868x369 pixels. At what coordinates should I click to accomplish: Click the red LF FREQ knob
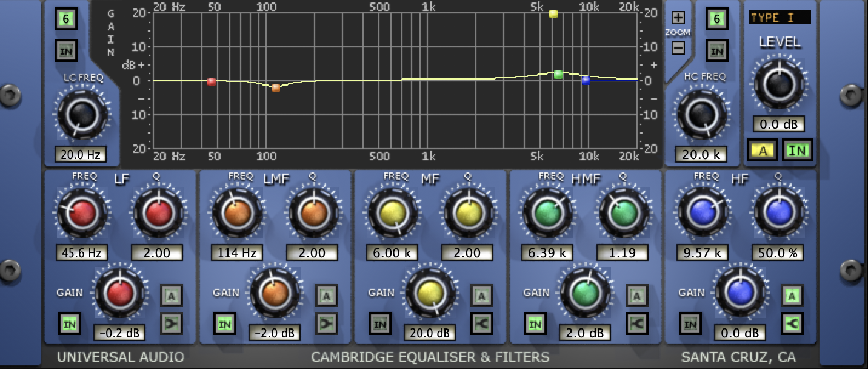tap(83, 212)
